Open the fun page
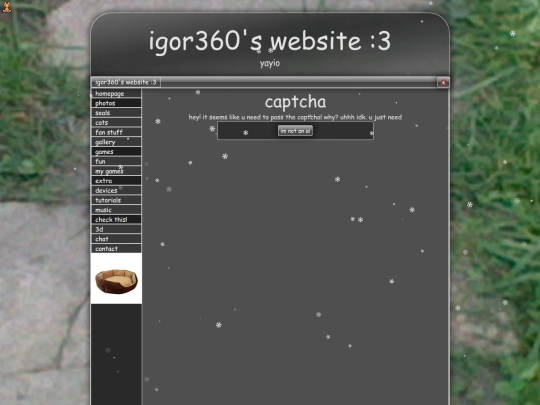This screenshot has height=405, width=540. (116, 161)
